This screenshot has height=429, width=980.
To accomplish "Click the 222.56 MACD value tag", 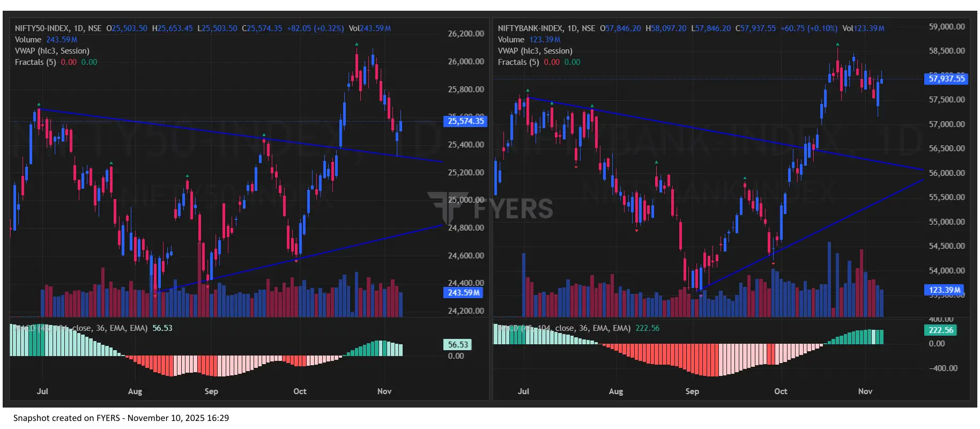I will (941, 330).
